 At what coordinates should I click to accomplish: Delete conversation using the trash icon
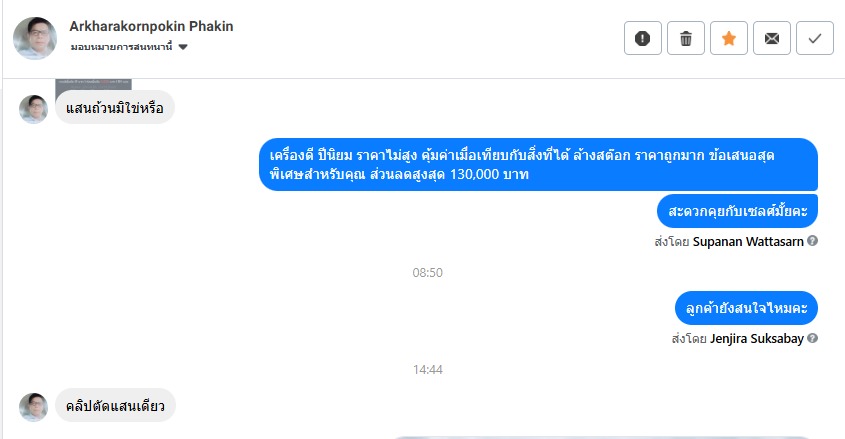click(x=686, y=39)
